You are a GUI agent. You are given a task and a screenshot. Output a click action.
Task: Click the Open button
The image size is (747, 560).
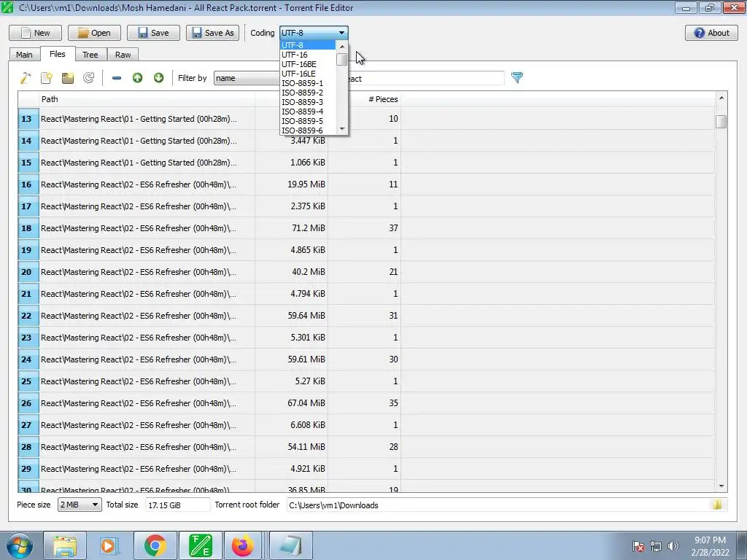click(x=94, y=33)
